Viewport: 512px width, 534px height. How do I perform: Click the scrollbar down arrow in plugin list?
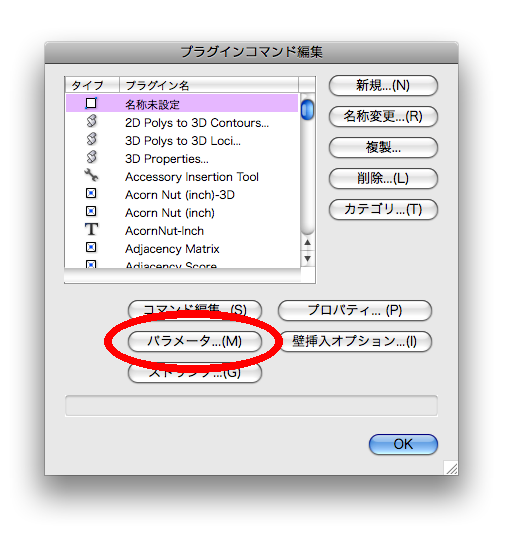pyautogui.click(x=308, y=258)
